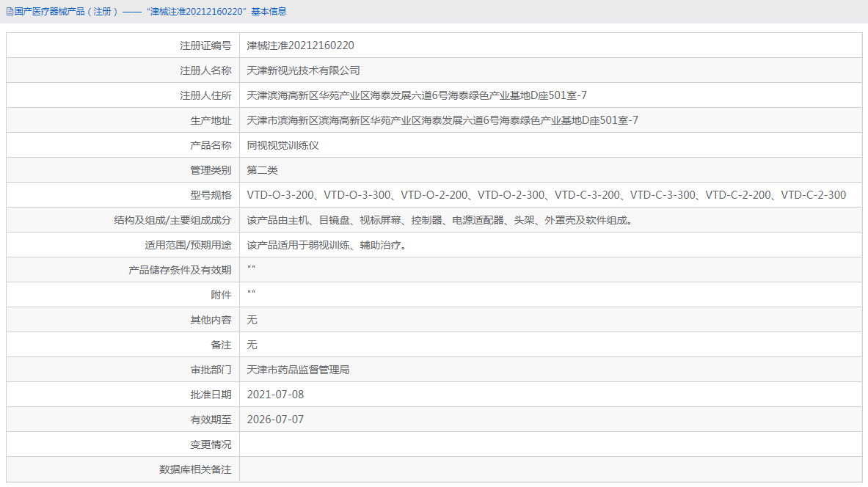Click the 审批部门 approval department value
Viewport: 868px width, 487px height.
(299, 369)
